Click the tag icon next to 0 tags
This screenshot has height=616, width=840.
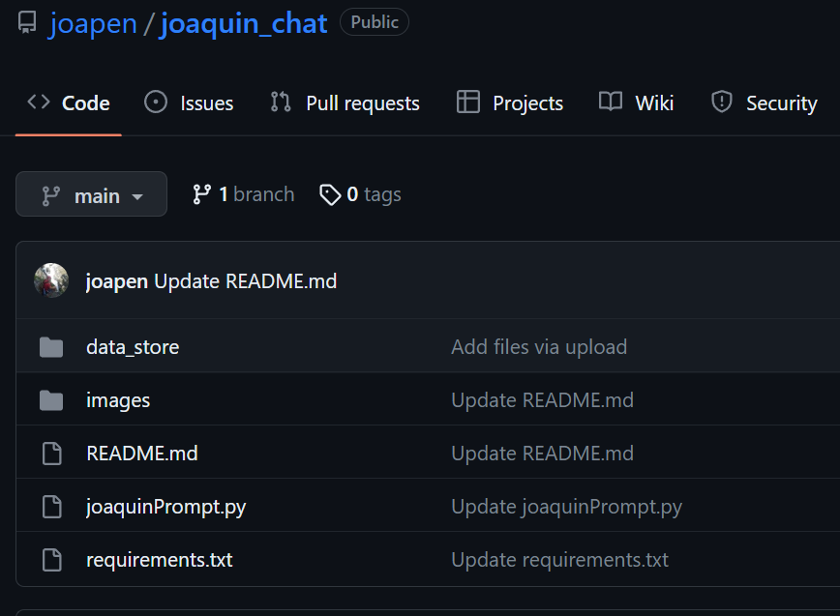(330, 195)
